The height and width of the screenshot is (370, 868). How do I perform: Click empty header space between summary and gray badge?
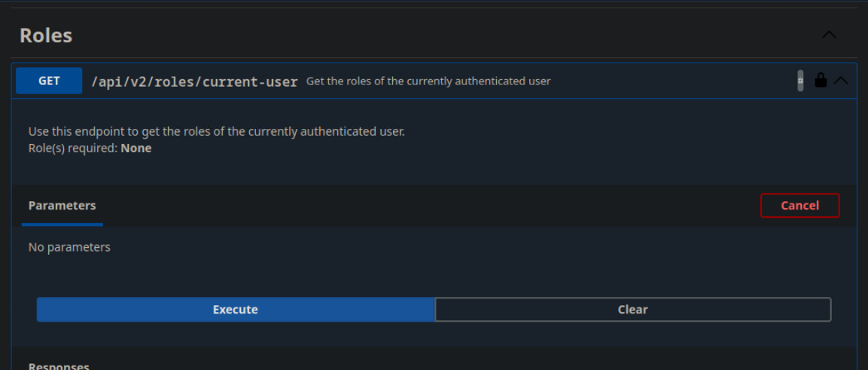(670, 81)
